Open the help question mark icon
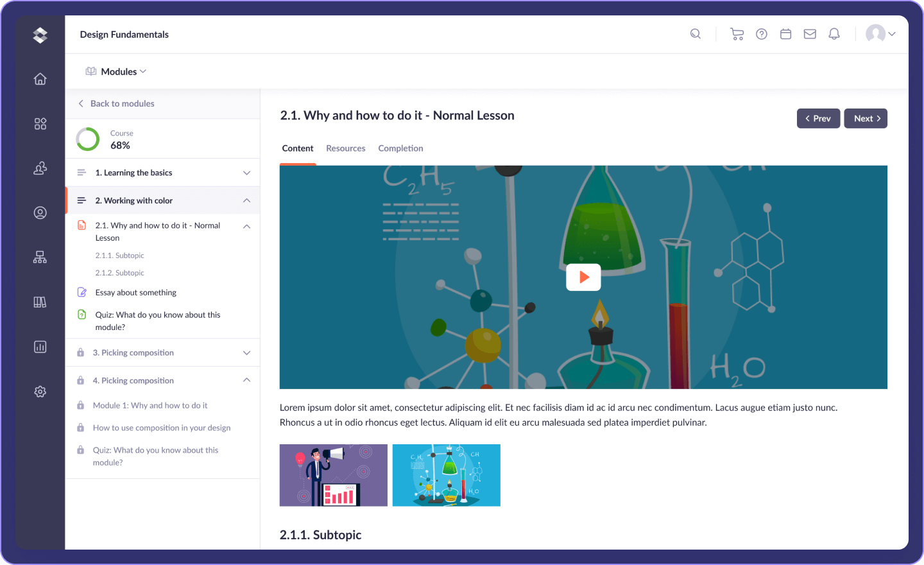924x565 pixels. pyautogui.click(x=762, y=34)
